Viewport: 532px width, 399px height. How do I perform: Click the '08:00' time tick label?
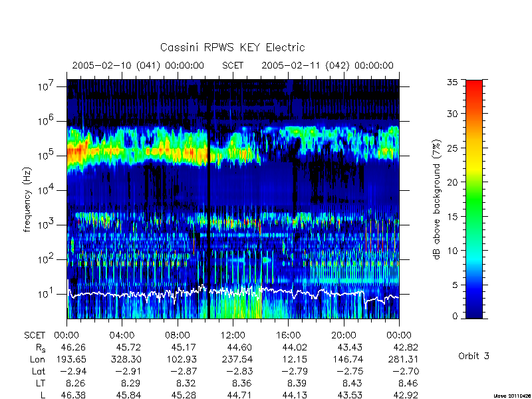[x=178, y=336]
